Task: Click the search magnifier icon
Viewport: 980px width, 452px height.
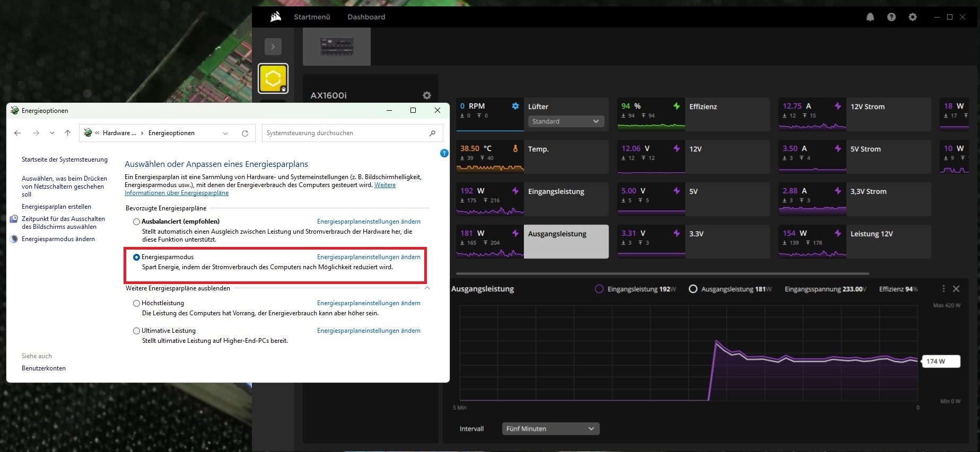Action: [433, 133]
